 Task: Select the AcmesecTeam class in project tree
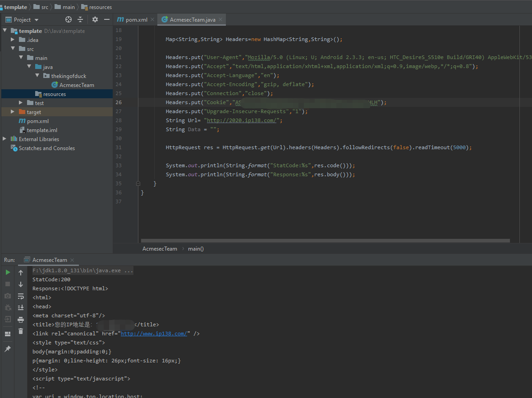coord(77,85)
